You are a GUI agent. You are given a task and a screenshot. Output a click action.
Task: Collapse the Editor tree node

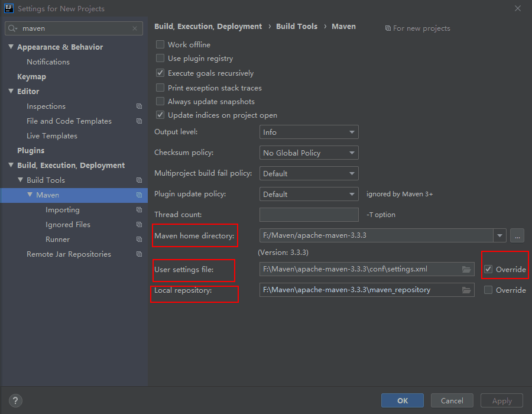[11, 91]
